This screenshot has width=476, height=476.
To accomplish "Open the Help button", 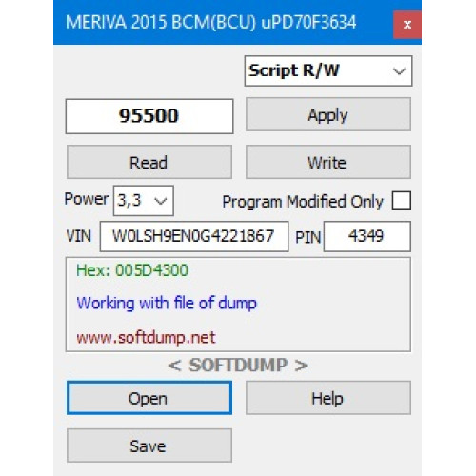I will coord(328,398).
